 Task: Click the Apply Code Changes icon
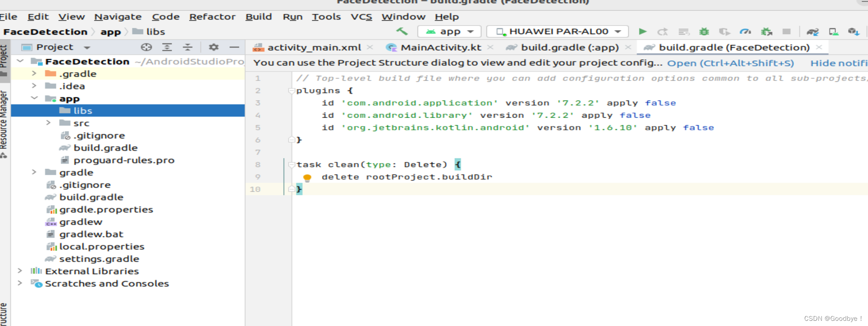[684, 32]
